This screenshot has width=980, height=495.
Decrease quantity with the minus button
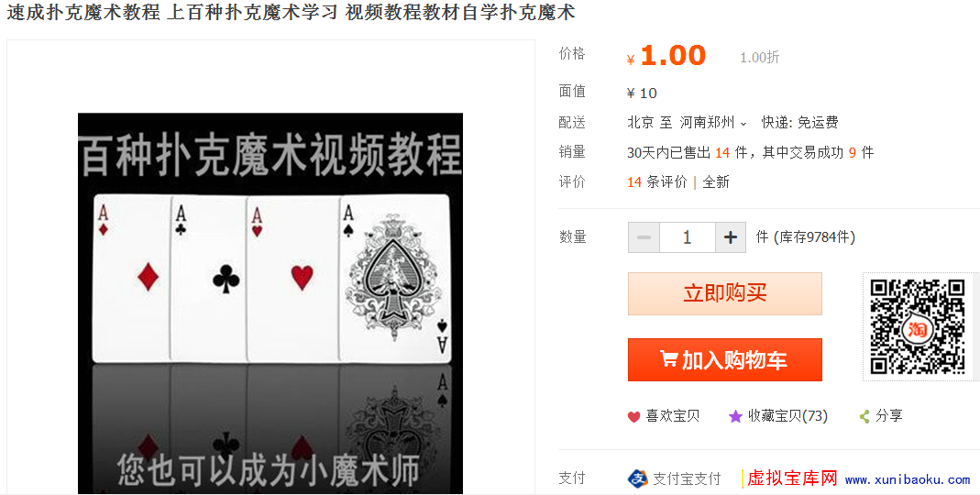click(x=644, y=237)
